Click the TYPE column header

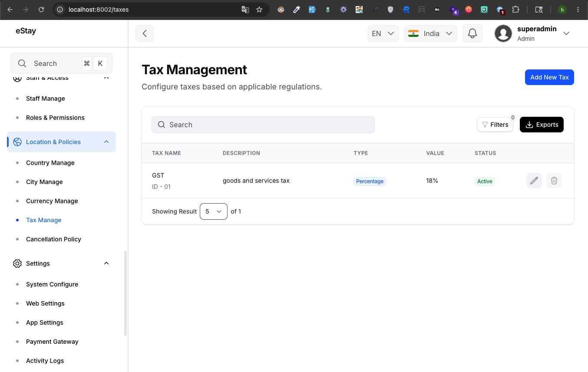tap(361, 153)
